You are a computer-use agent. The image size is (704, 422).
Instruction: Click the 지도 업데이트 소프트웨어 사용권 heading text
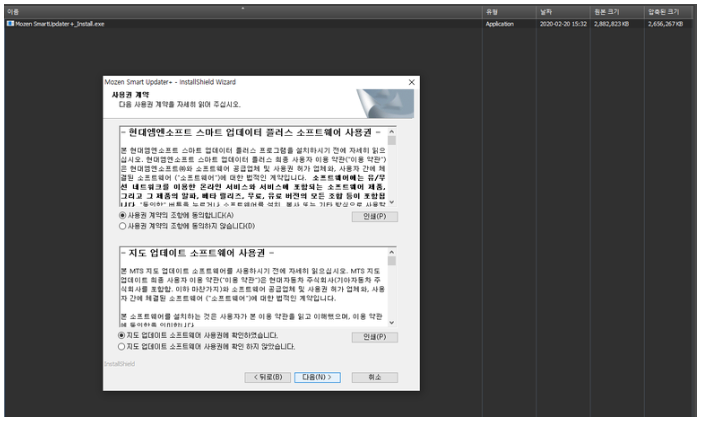(197, 253)
